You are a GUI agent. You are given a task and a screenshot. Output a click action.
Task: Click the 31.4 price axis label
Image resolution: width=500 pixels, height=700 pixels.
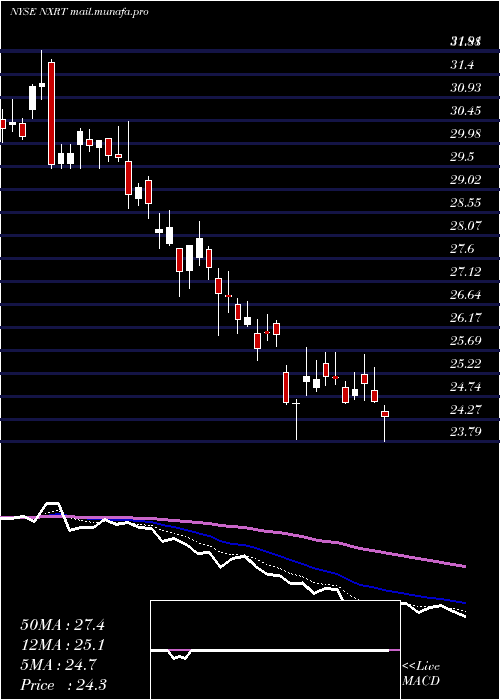[x=462, y=65]
